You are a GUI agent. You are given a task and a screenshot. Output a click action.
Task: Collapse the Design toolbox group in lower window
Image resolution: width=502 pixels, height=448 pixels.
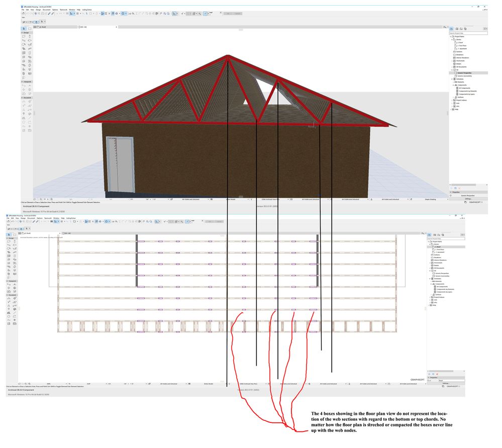pos(8,239)
